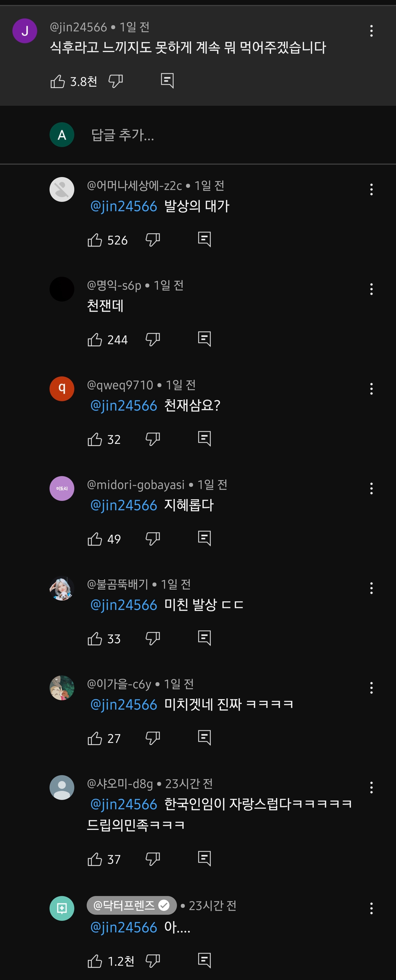Dislike the '천잰데' reply
This screenshot has width=396, height=980.
coord(153,339)
